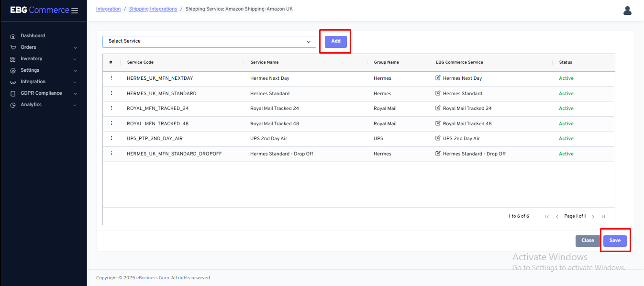644x286 pixels.
Task: Open the Select Service dropdown
Action: [209, 42]
